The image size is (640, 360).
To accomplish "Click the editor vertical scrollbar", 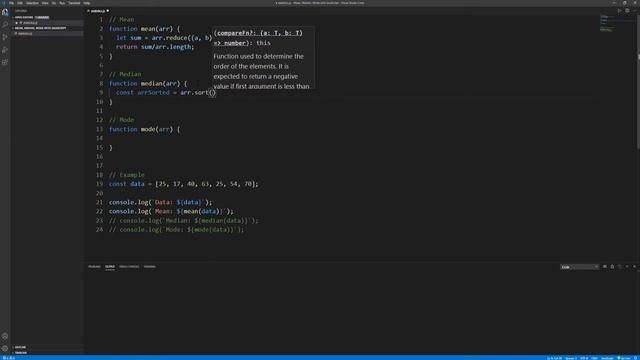I will click(638, 82).
